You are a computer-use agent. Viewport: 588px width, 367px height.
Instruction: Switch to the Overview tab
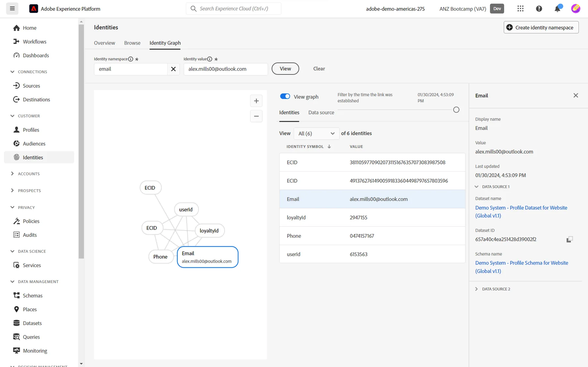(x=104, y=43)
